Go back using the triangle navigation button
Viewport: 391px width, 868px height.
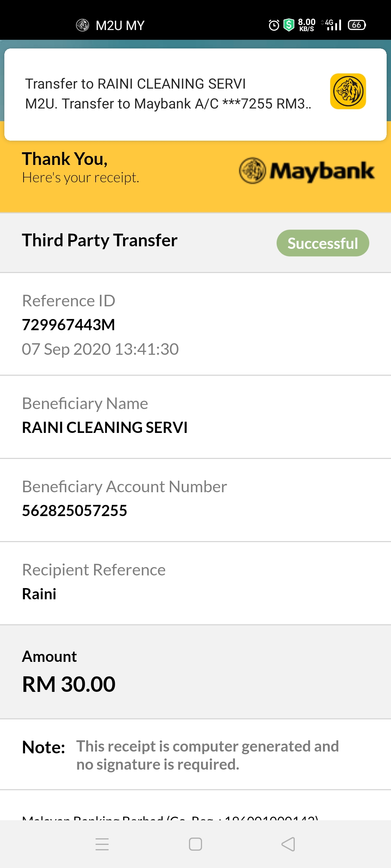tap(288, 844)
